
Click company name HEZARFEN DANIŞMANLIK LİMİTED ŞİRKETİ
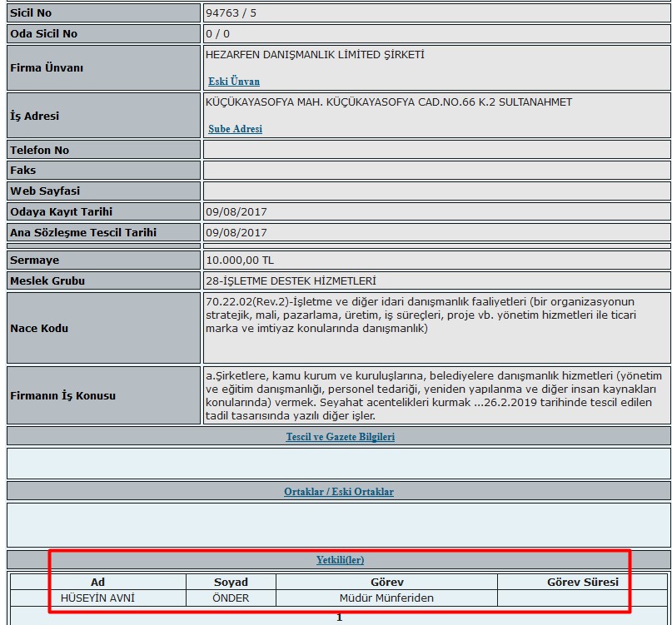tap(315, 55)
